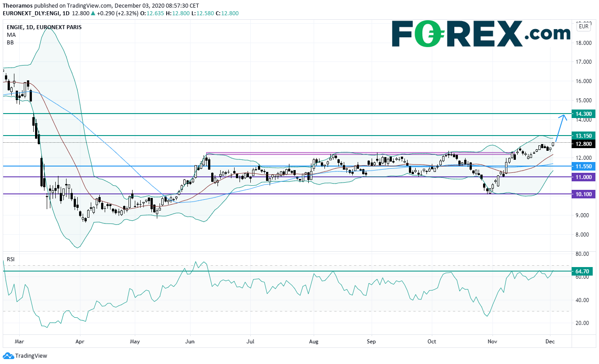Click the TradingView text link at bottom

(31, 356)
